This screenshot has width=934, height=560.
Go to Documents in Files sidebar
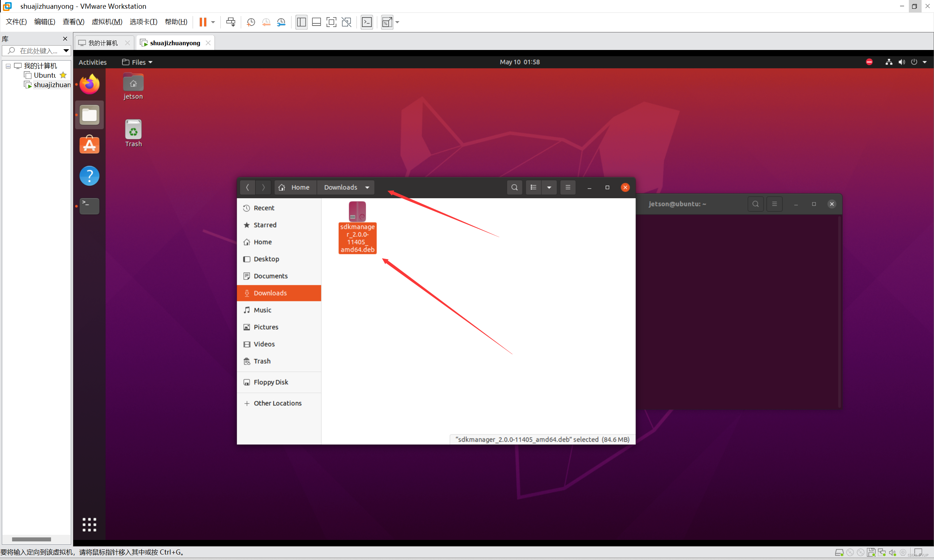pos(270,276)
